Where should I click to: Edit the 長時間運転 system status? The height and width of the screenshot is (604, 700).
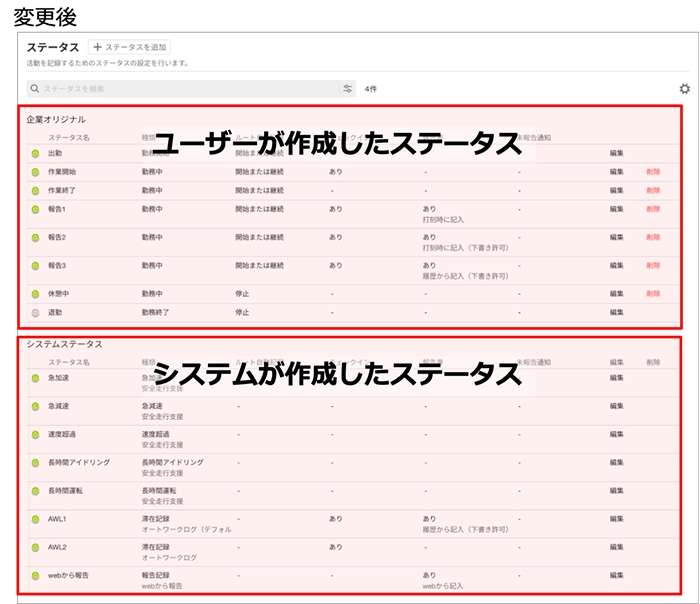coord(617,491)
